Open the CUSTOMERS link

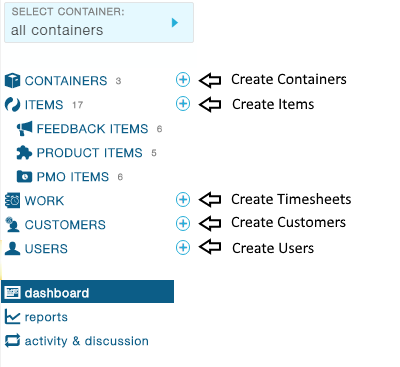(65, 225)
